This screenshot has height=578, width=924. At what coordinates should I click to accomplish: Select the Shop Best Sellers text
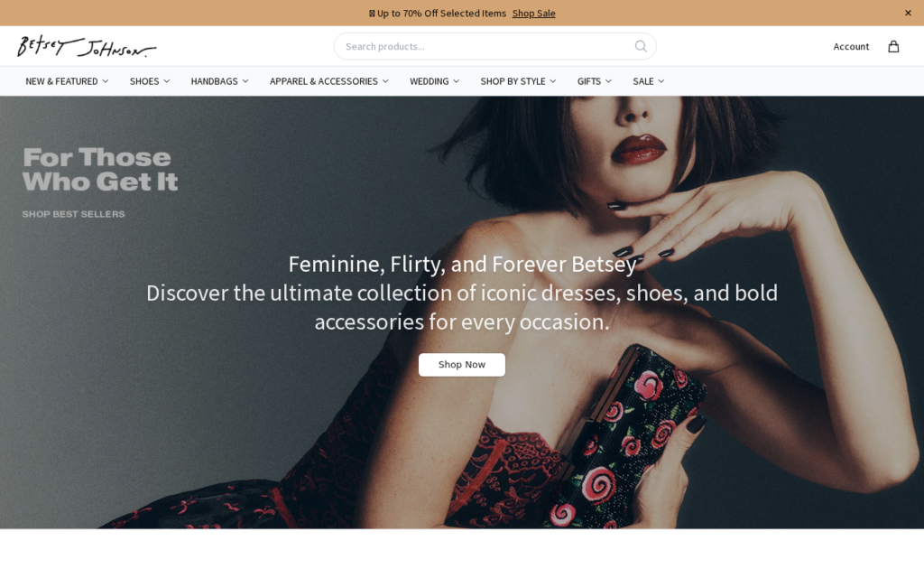(74, 214)
